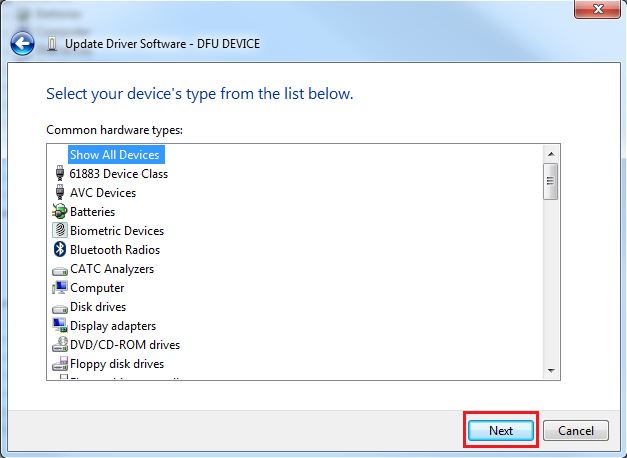Select Disk drives hardware type

pyautogui.click(x=98, y=307)
